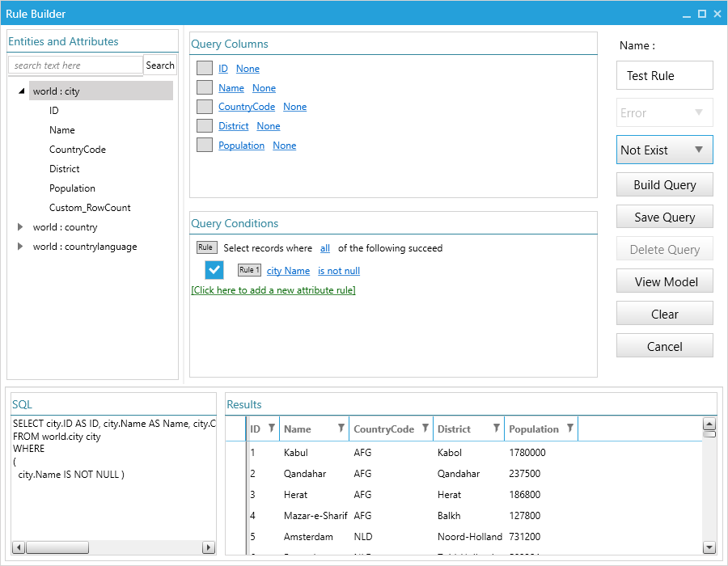Tick the ID query column checkbox
This screenshot has width=728, height=566.
(x=205, y=68)
